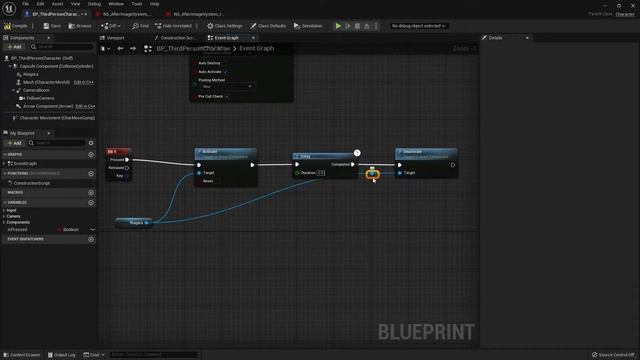Open the Tools menu
Viewport: 640px width, 360px height.
coord(137,4)
